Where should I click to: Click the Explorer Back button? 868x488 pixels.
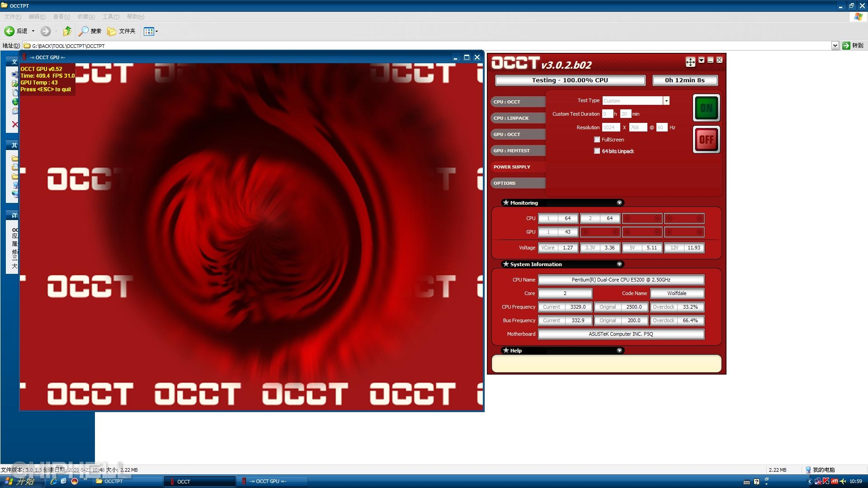(x=16, y=31)
